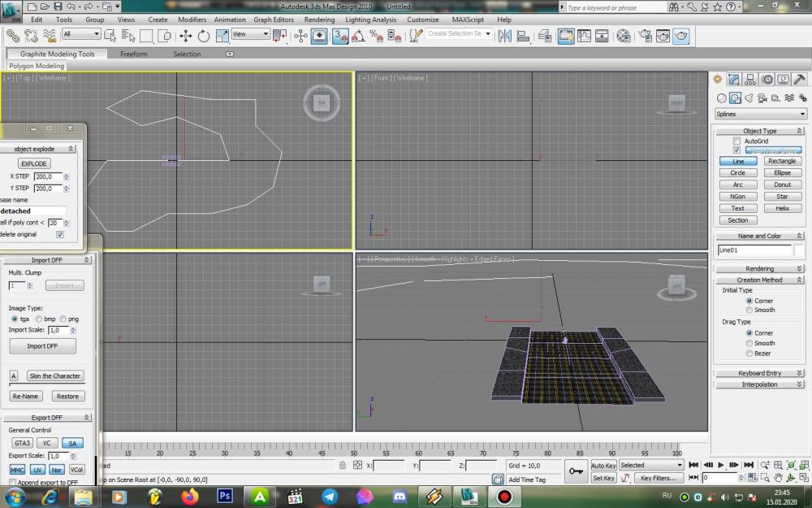This screenshot has width=812, height=508.
Task: Open the Material Editor icon
Action: (x=624, y=36)
